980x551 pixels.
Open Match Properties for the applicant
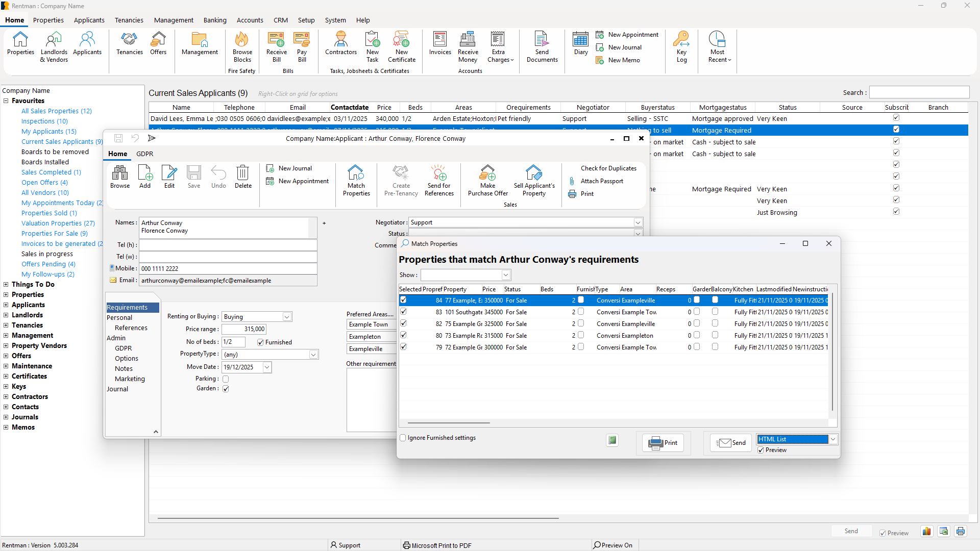[356, 180]
